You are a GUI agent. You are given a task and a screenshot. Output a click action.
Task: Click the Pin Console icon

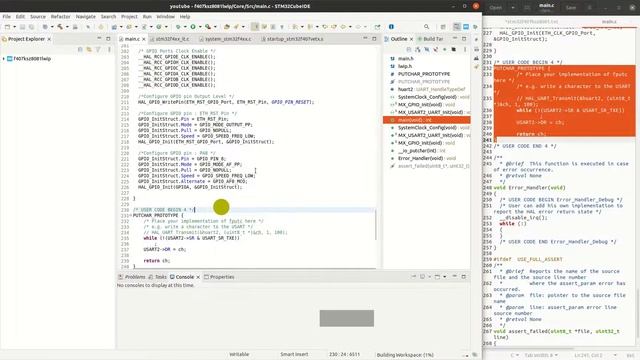413,277
